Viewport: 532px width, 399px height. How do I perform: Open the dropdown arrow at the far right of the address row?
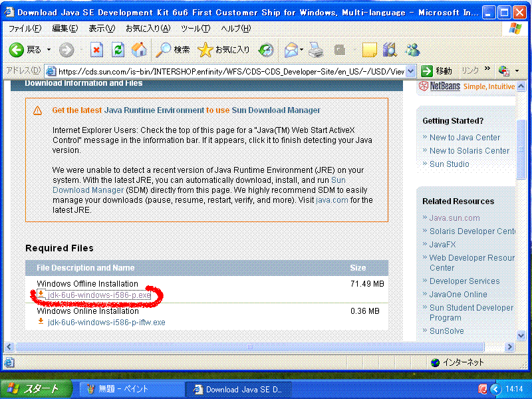tap(517, 71)
